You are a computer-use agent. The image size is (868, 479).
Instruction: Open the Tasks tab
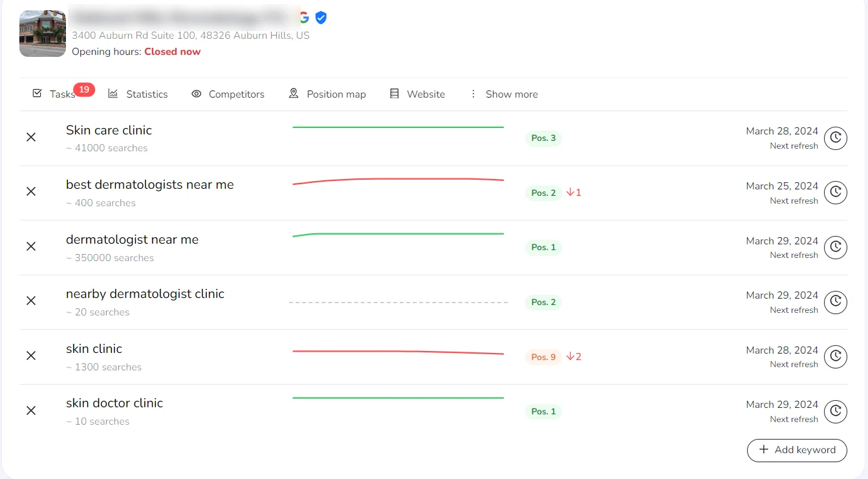click(x=54, y=94)
